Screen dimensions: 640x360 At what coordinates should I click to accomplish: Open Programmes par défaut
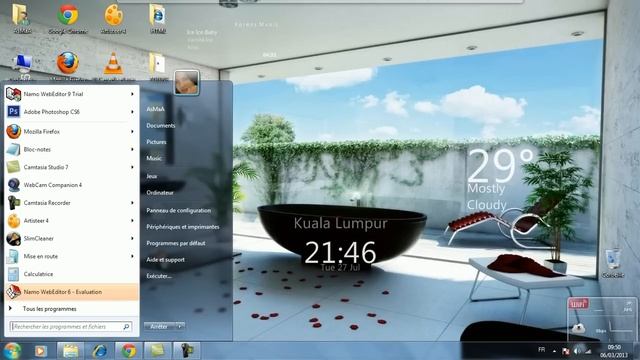pyautogui.click(x=176, y=243)
